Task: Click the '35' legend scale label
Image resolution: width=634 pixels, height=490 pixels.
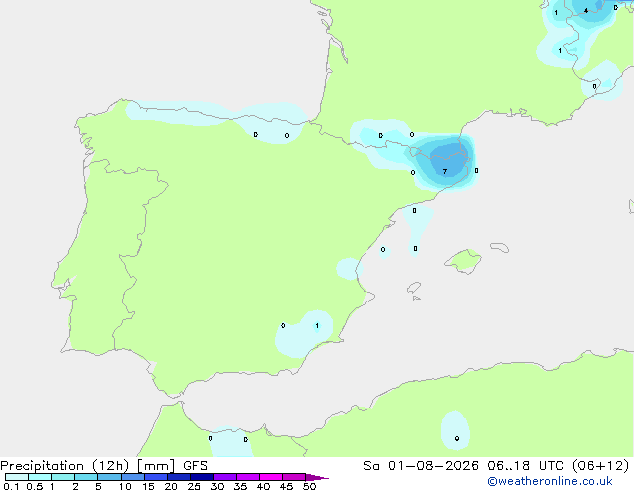Action: (240, 486)
